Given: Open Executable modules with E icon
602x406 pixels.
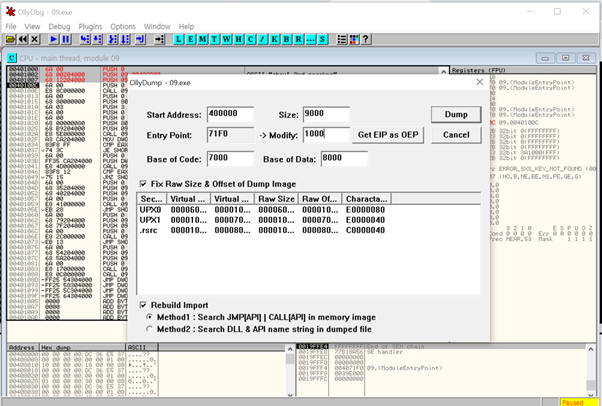Looking at the screenshot, I should pos(190,39).
